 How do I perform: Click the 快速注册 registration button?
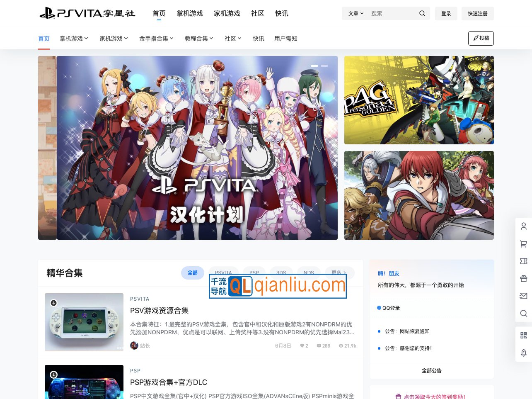click(477, 13)
